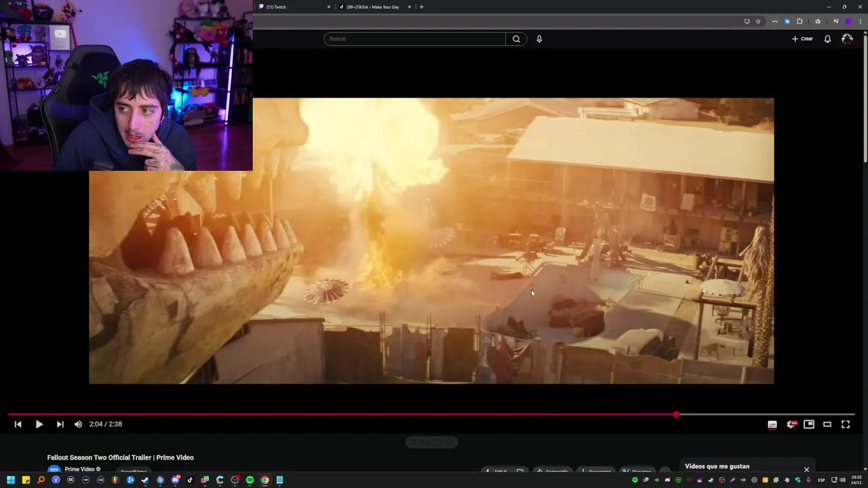Toggle theater mode view

(827, 424)
